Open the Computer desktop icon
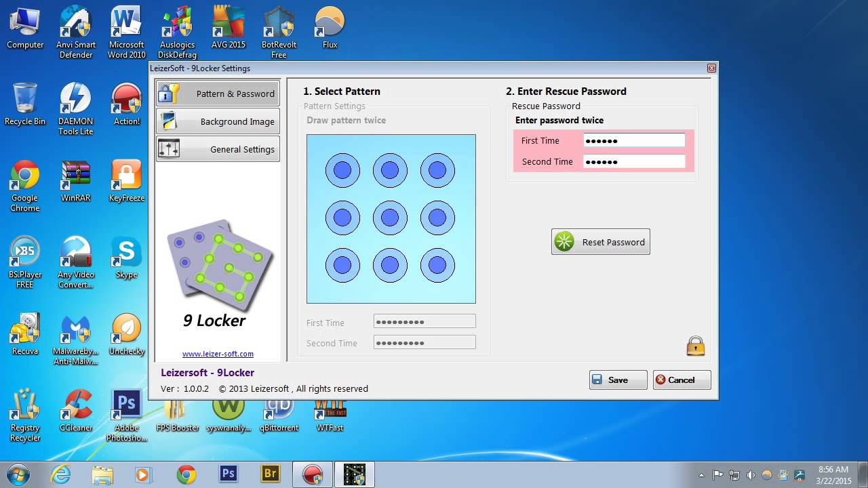Viewport: 868px width, 488px height. coord(25,29)
